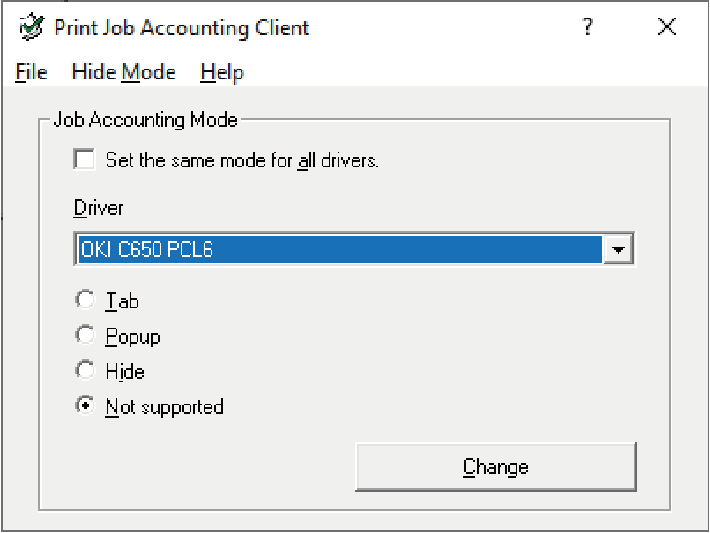Screen dimensions: 710x533
Task: Choose the Popup radio button
Action: [x=85, y=336]
